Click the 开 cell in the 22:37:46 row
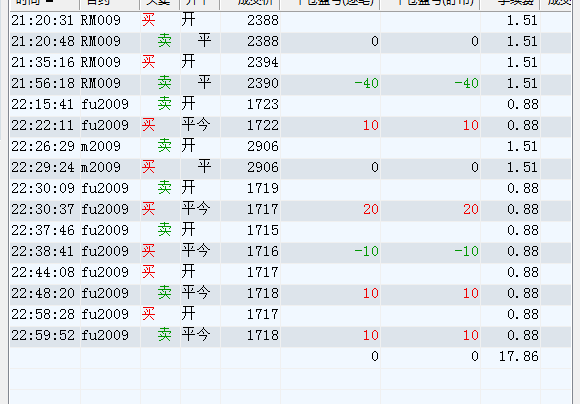 [x=188, y=230]
